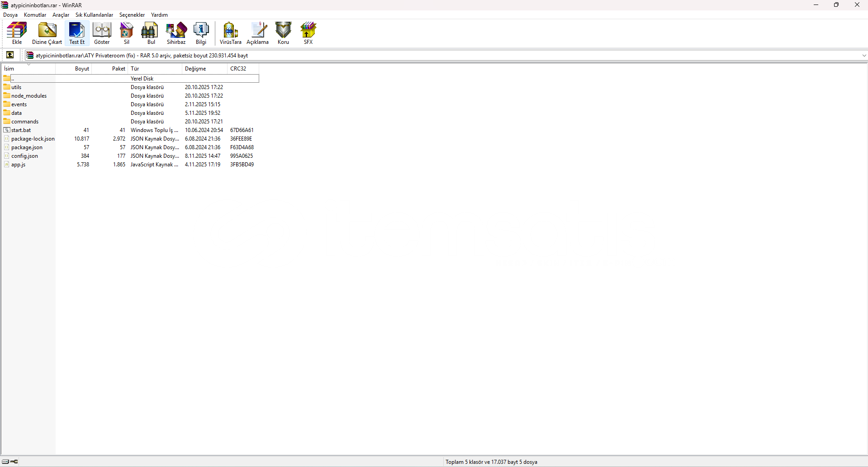Show archive Bilgi info

pyautogui.click(x=201, y=33)
